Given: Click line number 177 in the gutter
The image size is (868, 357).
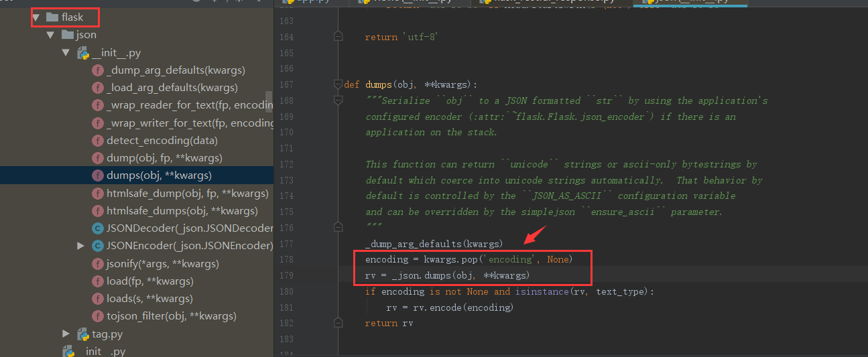Looking at the screenshot, I should click(x=286, y=244).
